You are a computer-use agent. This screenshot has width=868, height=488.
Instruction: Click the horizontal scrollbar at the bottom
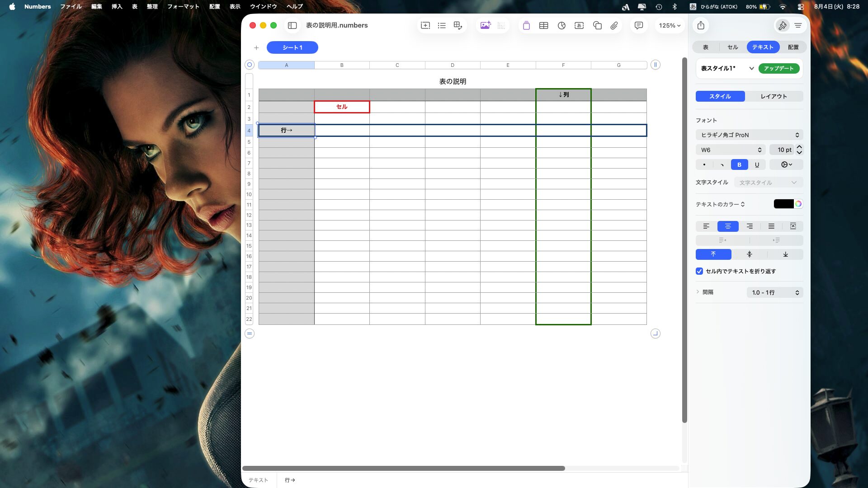[404, 469]
